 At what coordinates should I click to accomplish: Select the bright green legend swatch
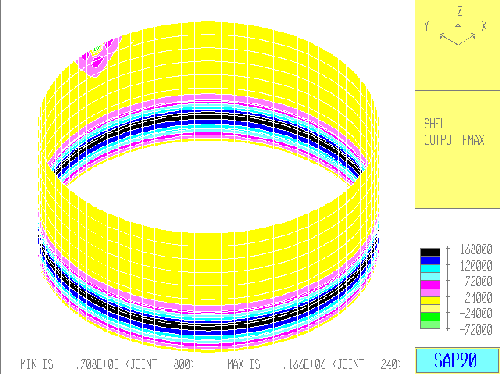coord(430,317)
